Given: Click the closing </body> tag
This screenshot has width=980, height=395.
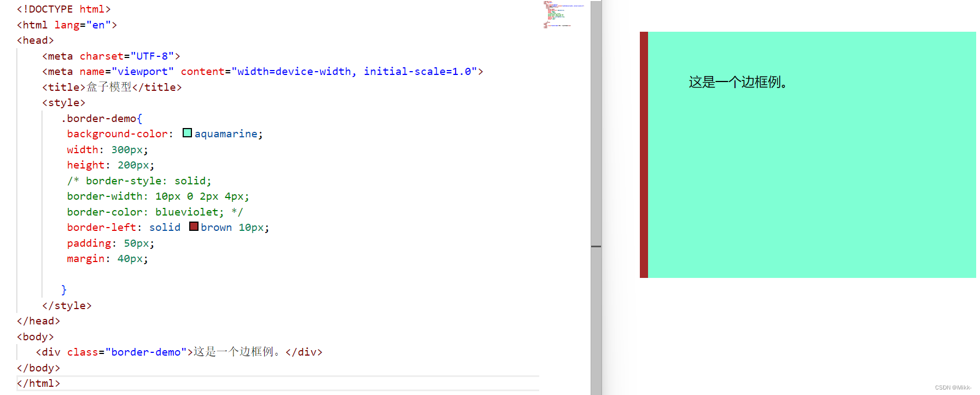Looking at the screenshot, I should (38, 368).
